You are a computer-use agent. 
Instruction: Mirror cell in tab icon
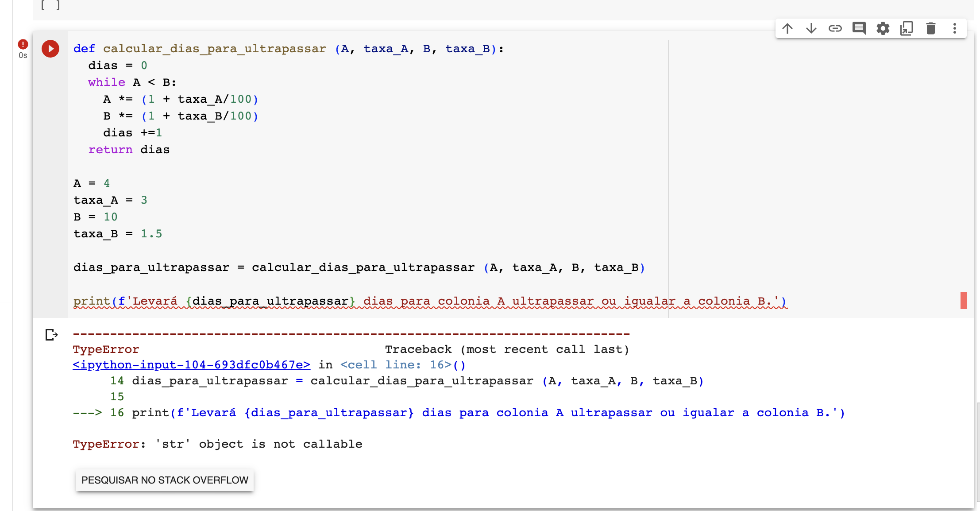[x=907, y=29]
